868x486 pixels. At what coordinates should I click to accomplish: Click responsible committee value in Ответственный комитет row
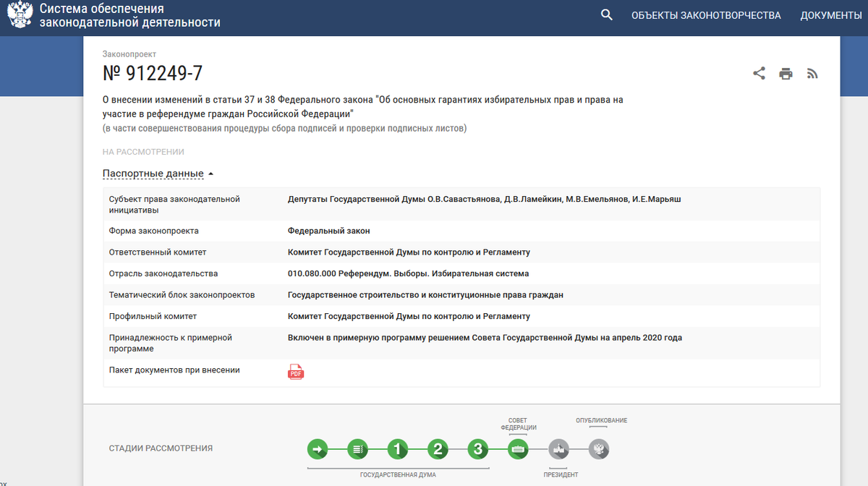click(409, 252)
